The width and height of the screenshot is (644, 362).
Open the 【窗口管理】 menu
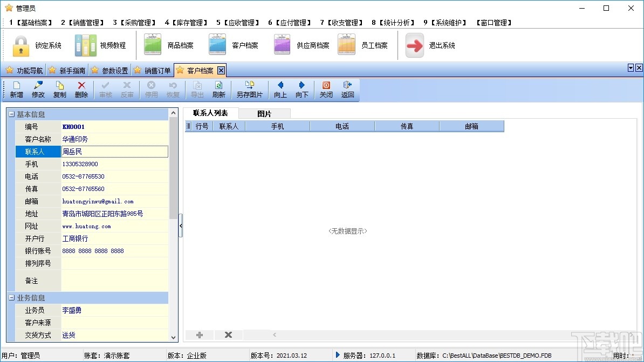[x=494, y=23]
